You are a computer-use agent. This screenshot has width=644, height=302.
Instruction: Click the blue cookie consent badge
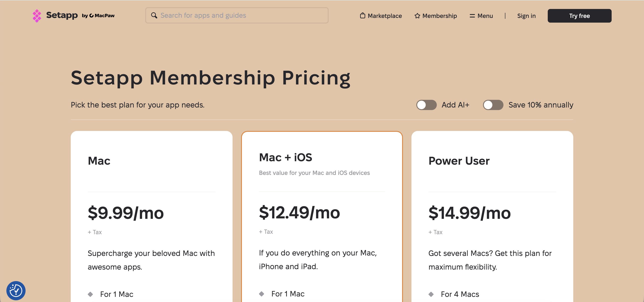(16, 290)
